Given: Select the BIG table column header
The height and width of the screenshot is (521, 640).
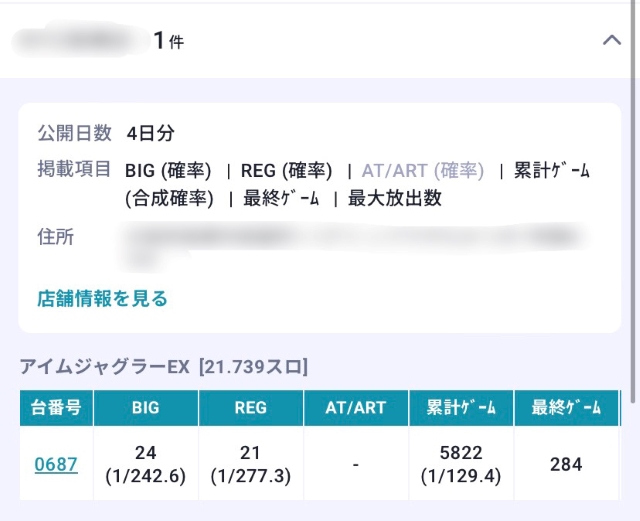Looking at the screenshot, I should [145, 408].
